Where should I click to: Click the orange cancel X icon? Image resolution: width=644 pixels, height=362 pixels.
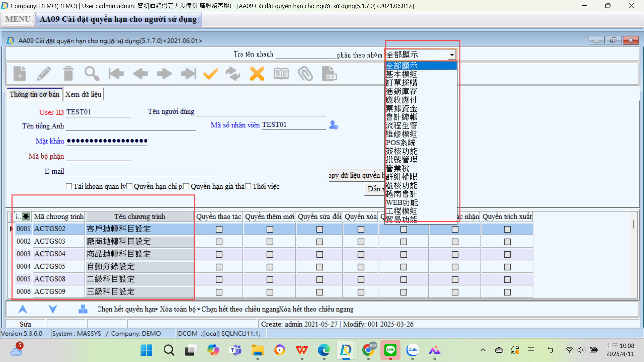click(x=257, y=74)
